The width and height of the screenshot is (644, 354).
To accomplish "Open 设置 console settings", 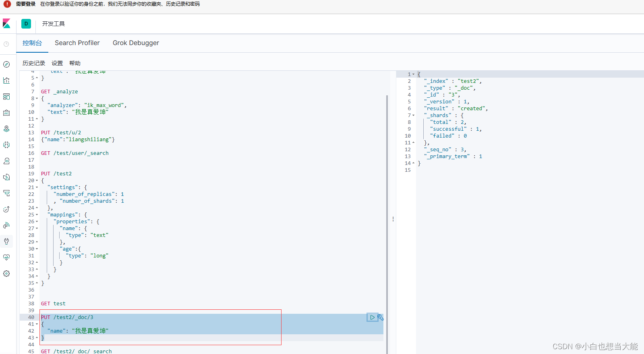I will [57, 63].
